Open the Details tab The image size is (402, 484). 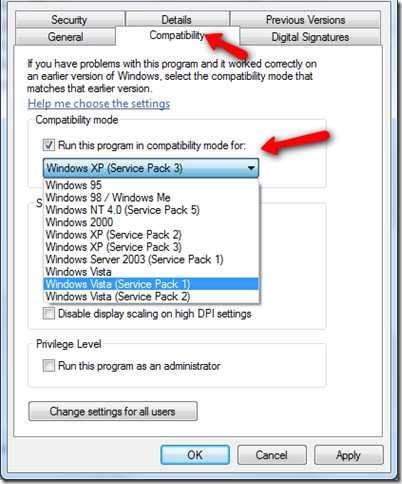[177, 19]
